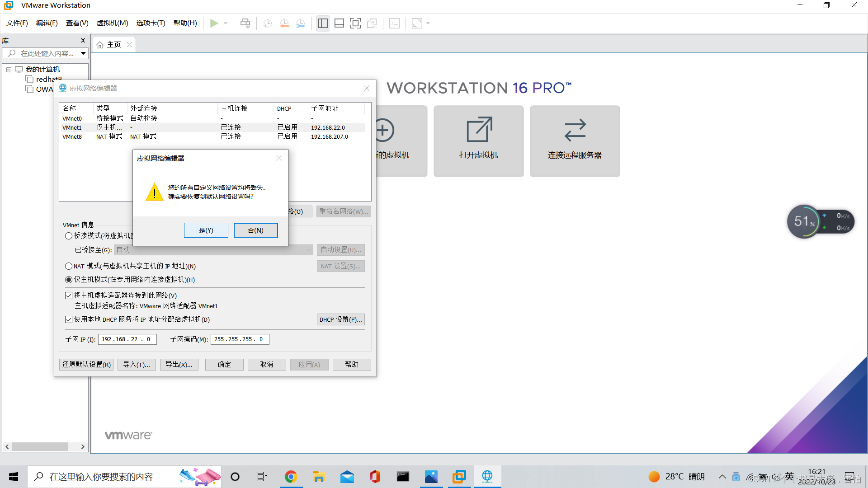Click 导出(X)... button
868x488 pixels.
point(179,365)
